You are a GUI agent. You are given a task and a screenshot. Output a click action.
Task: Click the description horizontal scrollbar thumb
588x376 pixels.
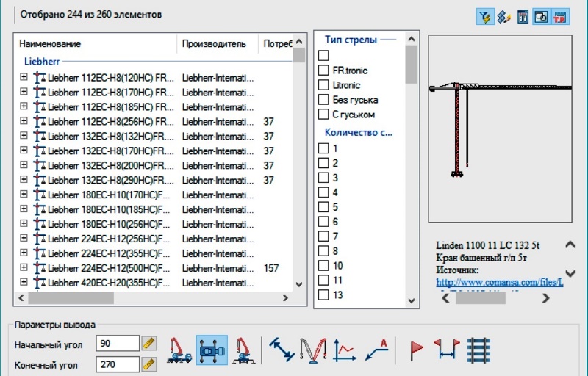pyautogui.click(x=481, y=298)
